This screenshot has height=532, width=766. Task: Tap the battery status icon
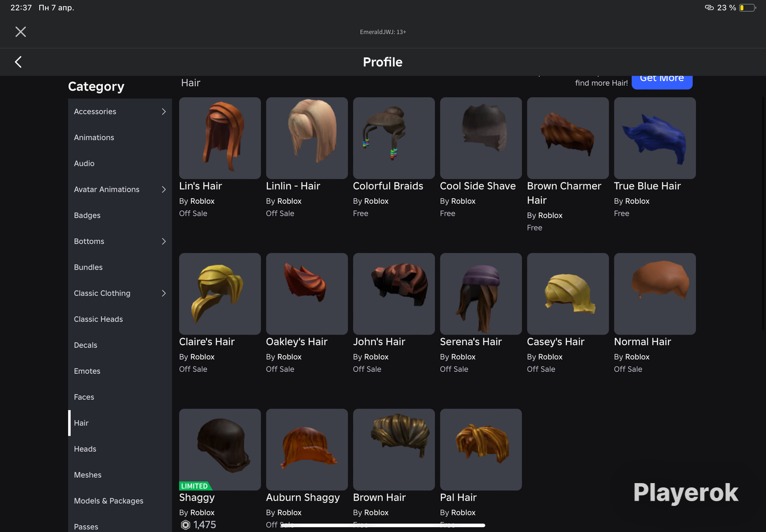(x=747, y=7)
